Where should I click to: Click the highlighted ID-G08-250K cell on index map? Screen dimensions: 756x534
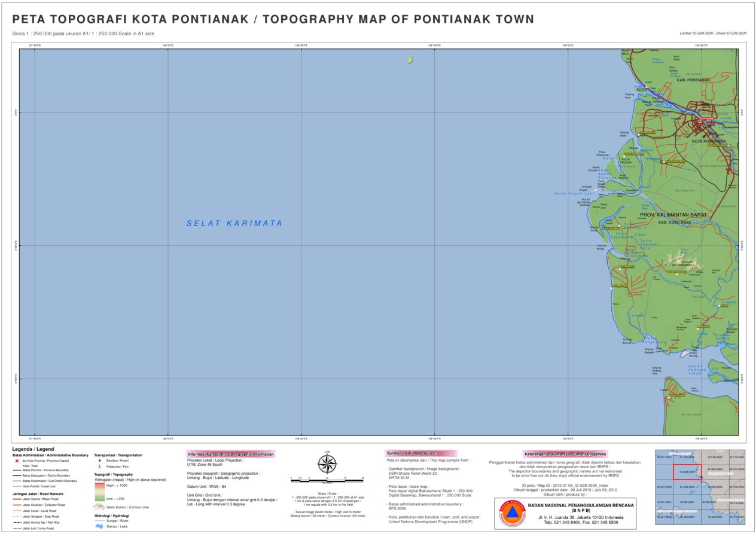coord(688,472)
